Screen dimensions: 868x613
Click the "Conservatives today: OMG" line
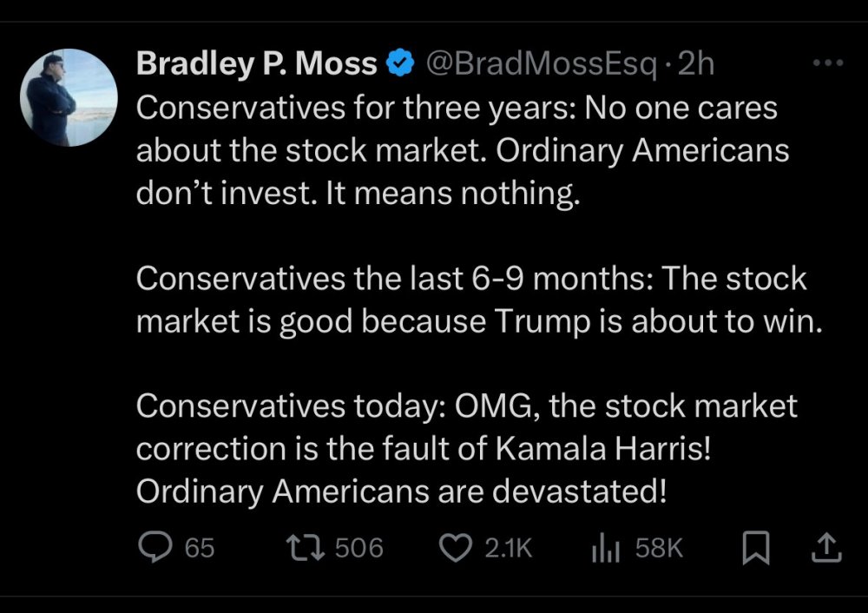pos(466,406)
